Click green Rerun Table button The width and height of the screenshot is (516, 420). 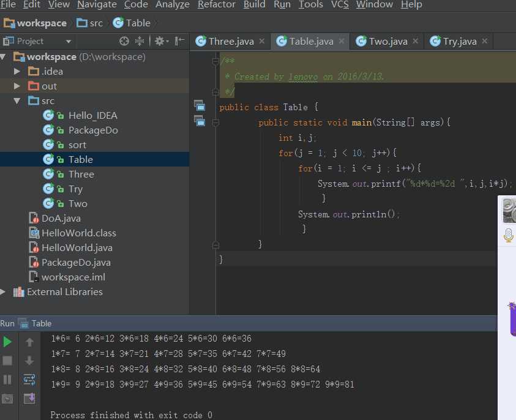[7, 342]
